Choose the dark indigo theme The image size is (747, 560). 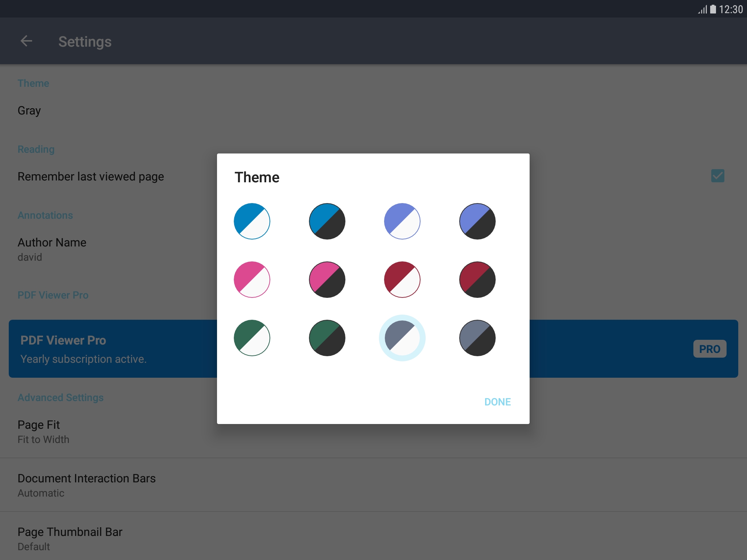477,221
